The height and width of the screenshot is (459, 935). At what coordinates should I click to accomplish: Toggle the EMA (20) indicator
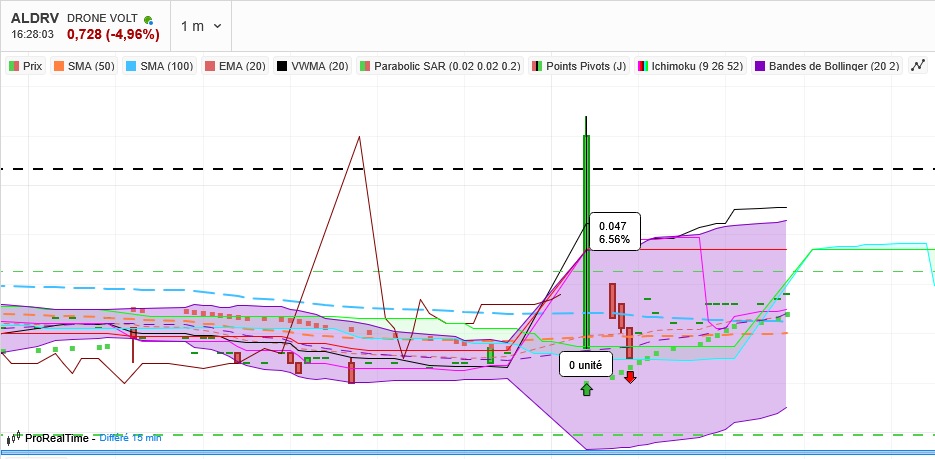point(236,66)
